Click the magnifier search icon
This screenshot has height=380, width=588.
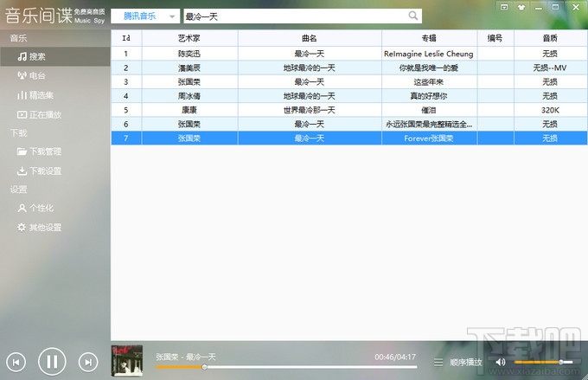pyautogui.click(x=412, y=16)
